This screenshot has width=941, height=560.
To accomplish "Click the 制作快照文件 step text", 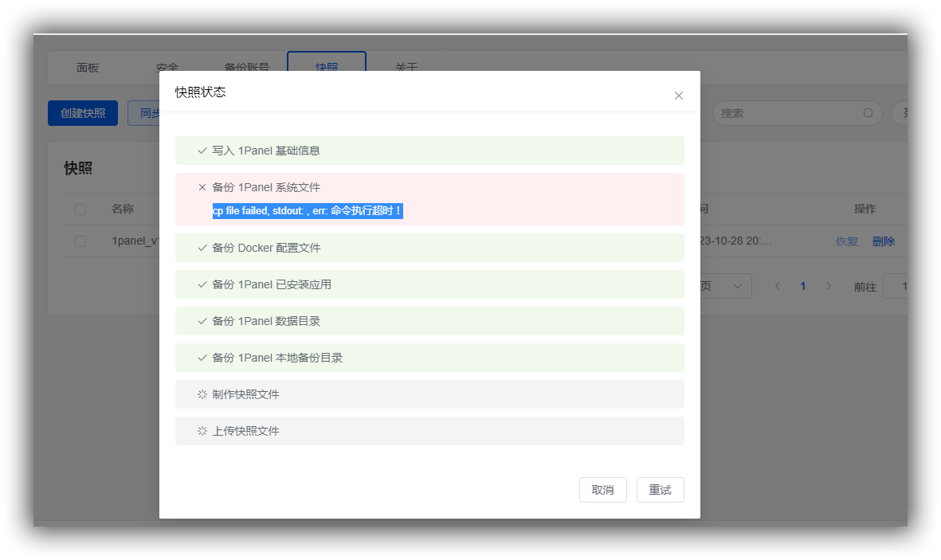I will pos(245,394).
